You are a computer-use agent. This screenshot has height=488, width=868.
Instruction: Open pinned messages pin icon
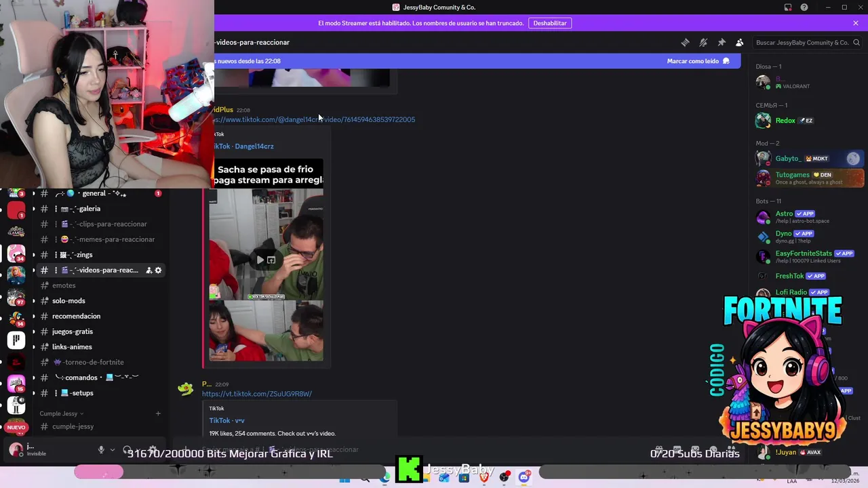pyautogui.click(x=722, y=42)
